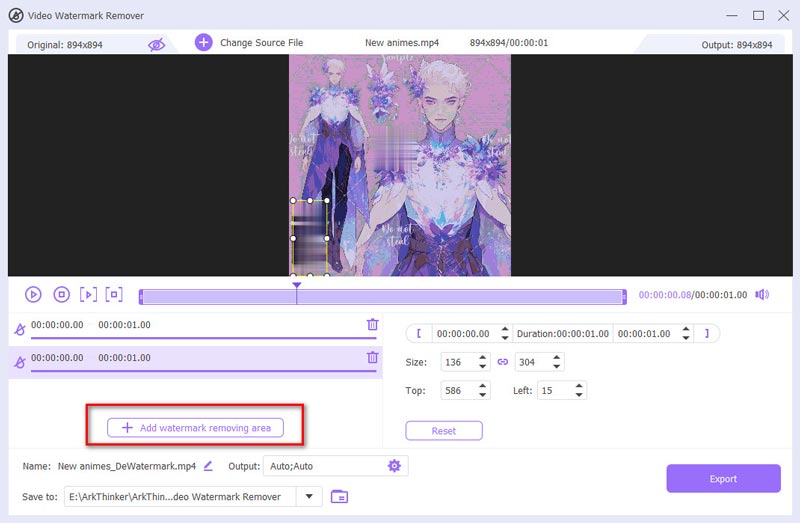The image size is (800, 523).
Task: Click the Top field showing 586
Action: [458, 391]
